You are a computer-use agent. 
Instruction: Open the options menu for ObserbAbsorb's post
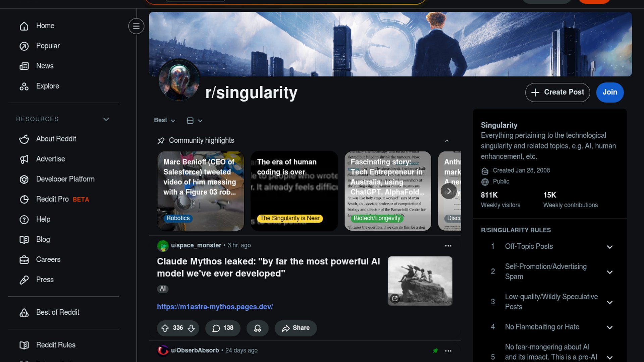coord(448,351)
